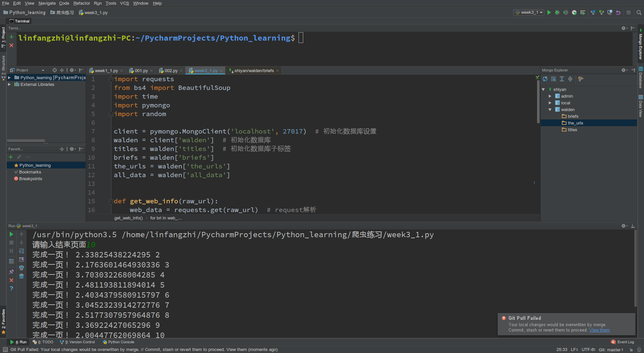Click View them link in notification
Image resolution: width=644 pixels, height=353 pixels.
599,330
